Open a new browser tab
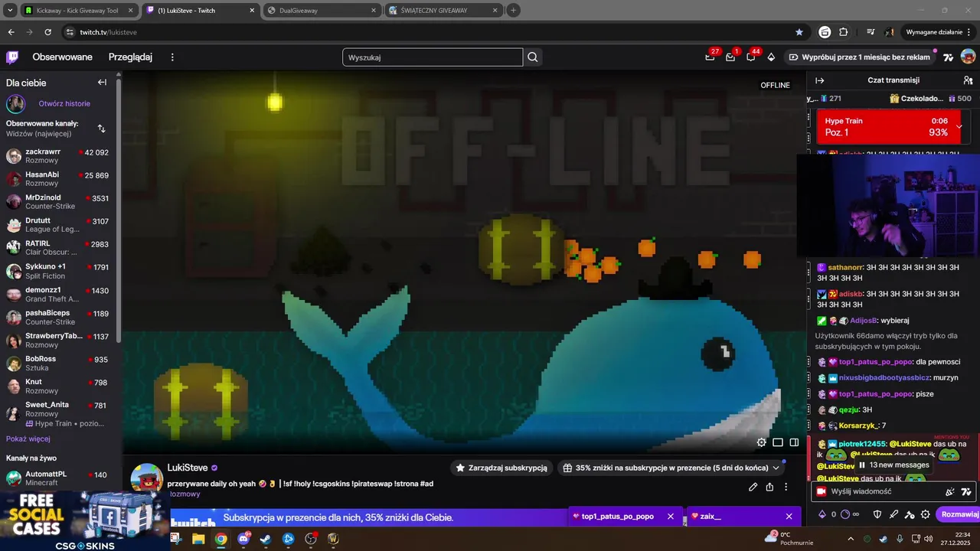The image size is (980, 551). point(513,10)
